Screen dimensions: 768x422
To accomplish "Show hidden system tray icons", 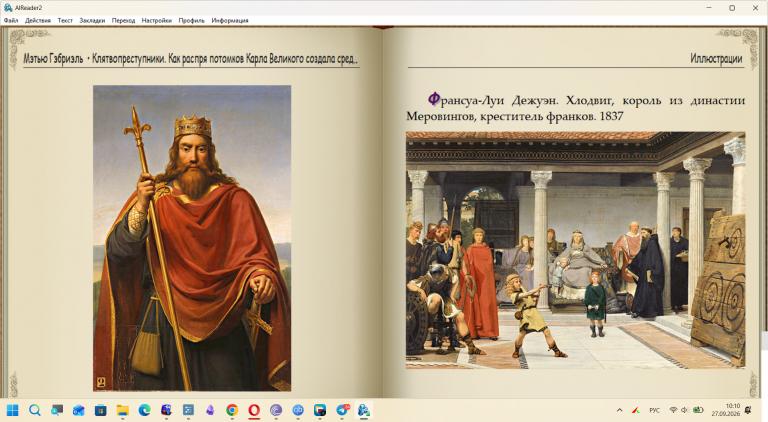I will coord(620,410).
